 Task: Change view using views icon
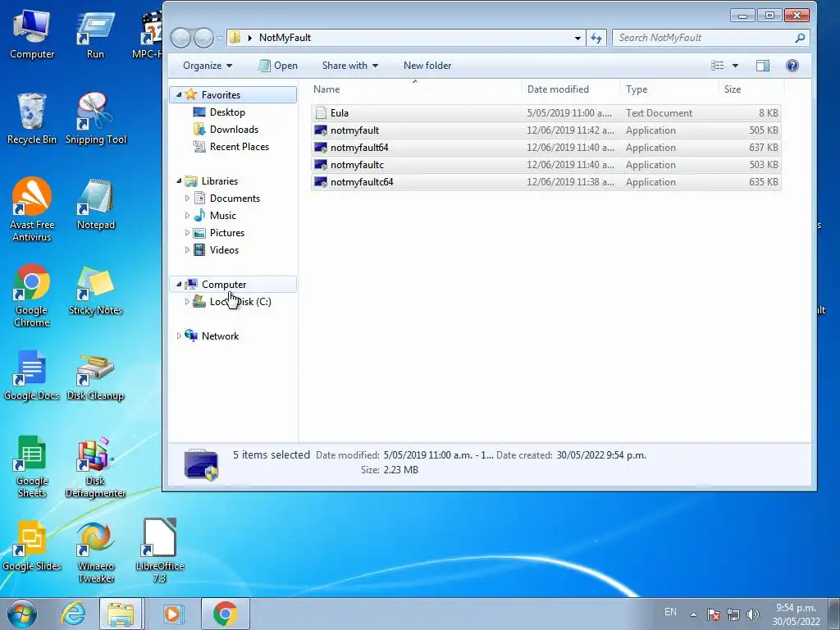tap(717, 66)
